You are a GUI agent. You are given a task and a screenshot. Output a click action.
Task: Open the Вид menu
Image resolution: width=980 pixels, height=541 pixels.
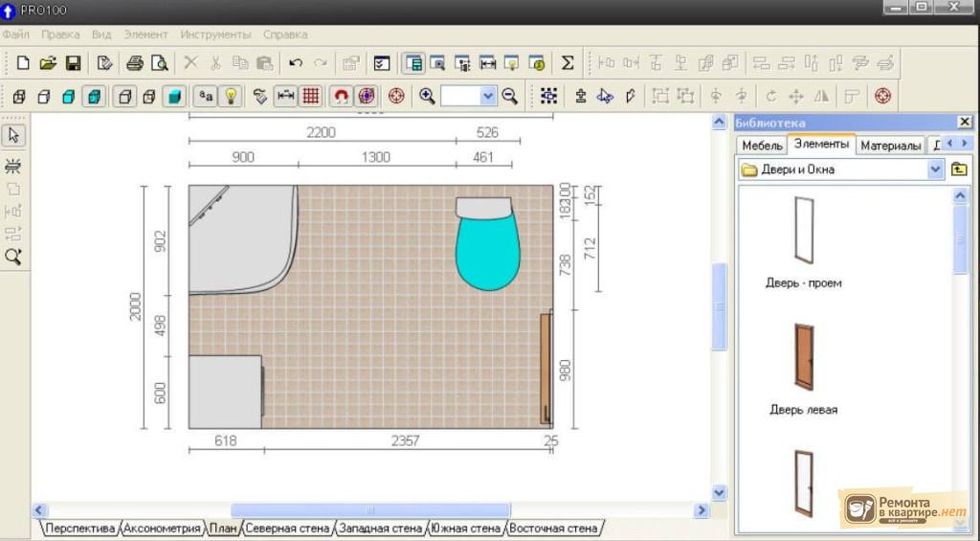101,34
